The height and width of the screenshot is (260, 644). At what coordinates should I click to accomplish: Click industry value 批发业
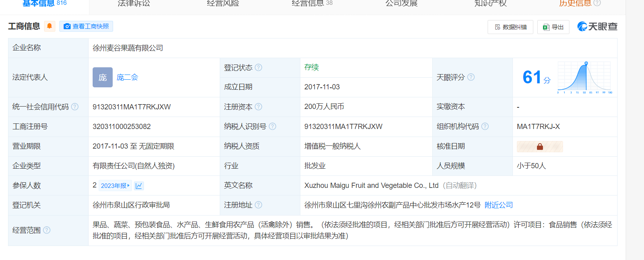(x=315, y=166)
